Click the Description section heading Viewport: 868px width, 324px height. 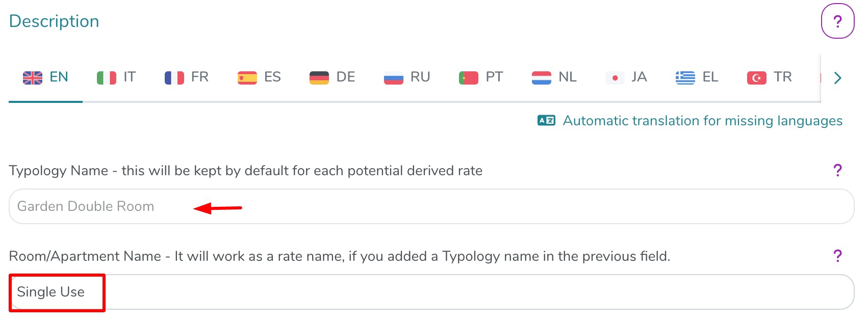(x=54, y=21)
